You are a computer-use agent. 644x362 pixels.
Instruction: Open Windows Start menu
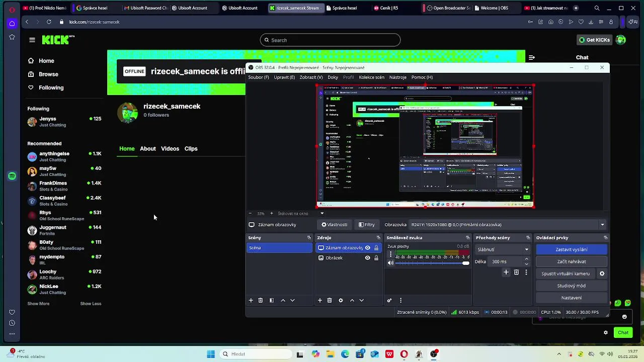coord(211,354)
